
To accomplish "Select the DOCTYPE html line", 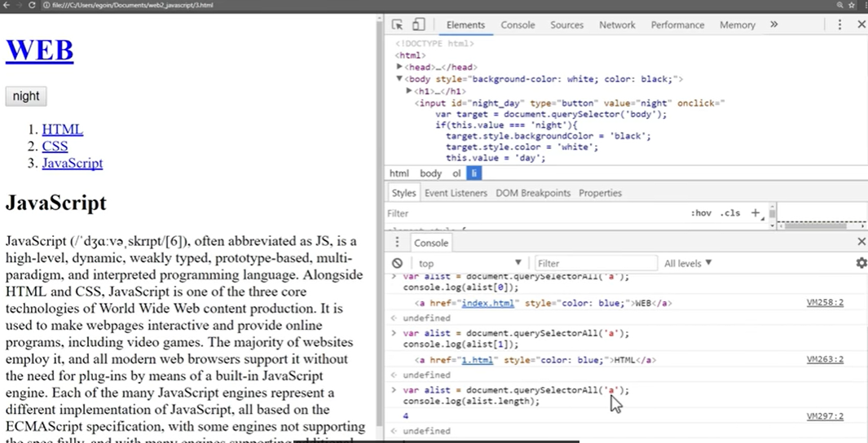I will coord(434,44).
